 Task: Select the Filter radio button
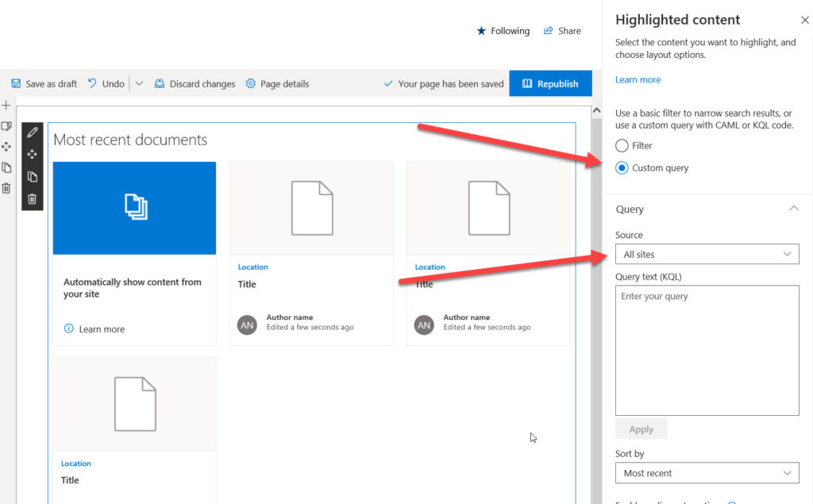click(x=622, y=146)
